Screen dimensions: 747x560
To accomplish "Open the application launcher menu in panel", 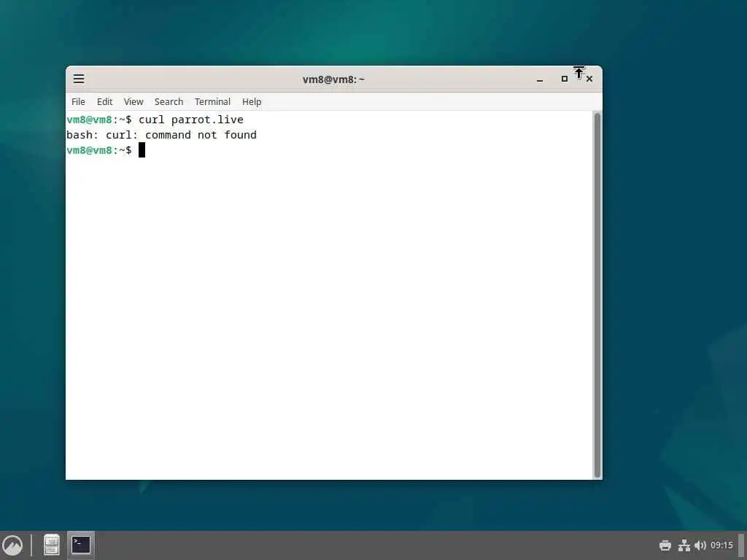I will tap(12, 545).
